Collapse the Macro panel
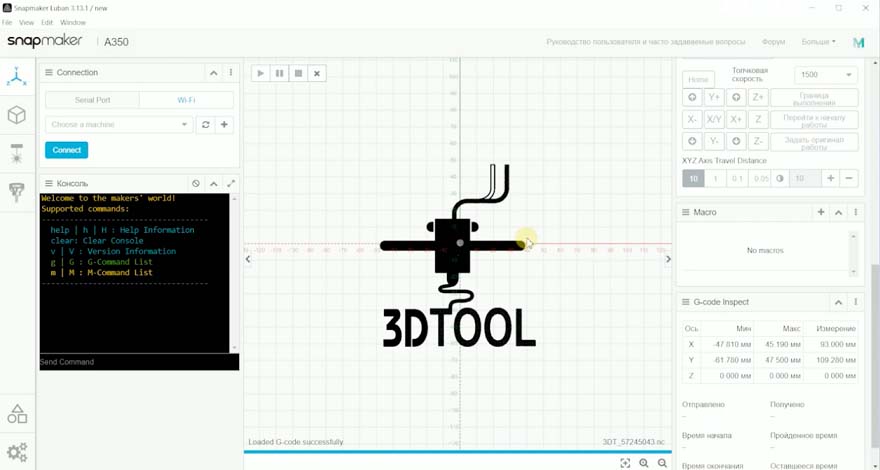This screenshot has height=470, width=880. tap(838, 212)
